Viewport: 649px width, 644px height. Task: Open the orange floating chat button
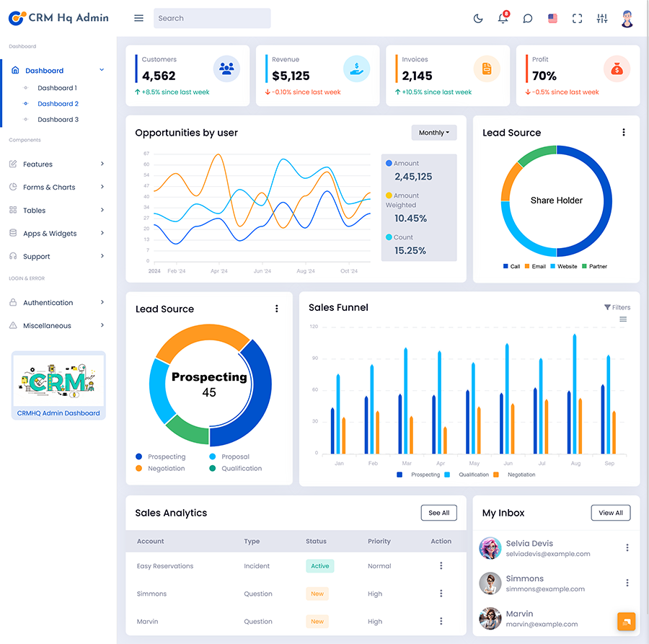tap(626, 622)
